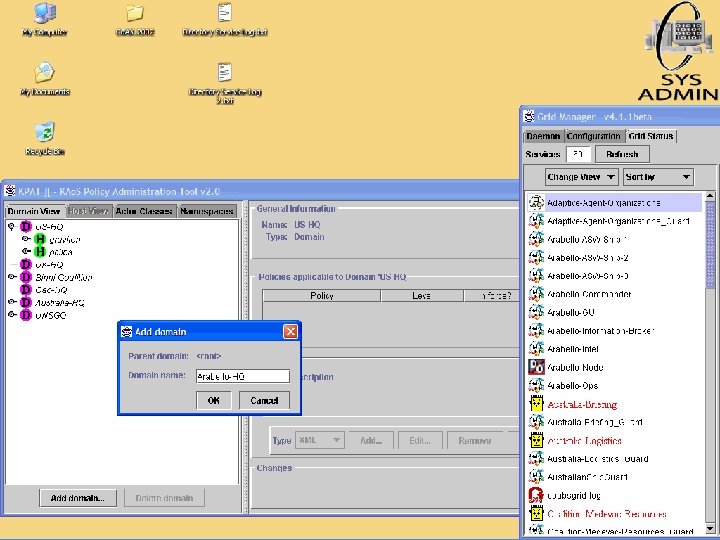Screen dimensions: 720x540
Task: Expand the Binni Coalition domain node
Action: (12, 277)
